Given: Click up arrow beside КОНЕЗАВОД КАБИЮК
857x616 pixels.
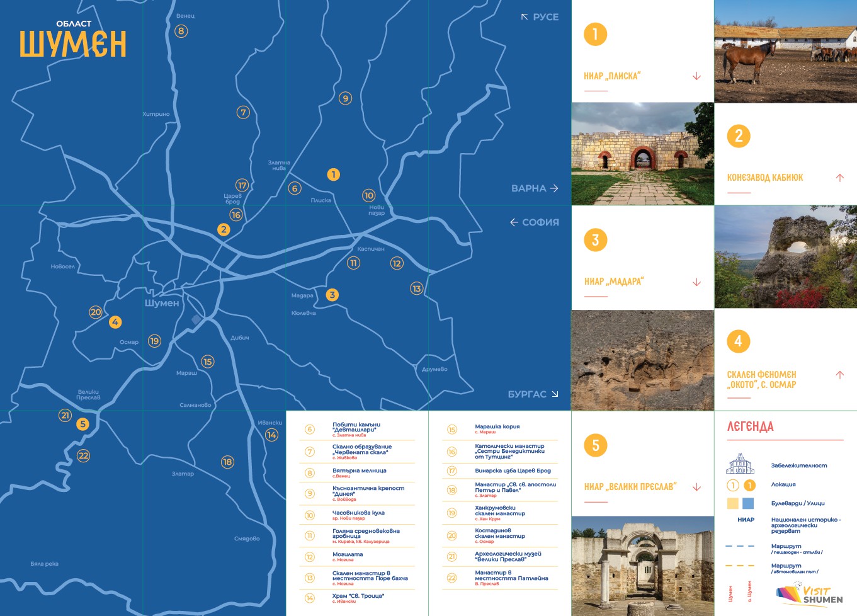Looking at the screenshot, I should [839, 178].
